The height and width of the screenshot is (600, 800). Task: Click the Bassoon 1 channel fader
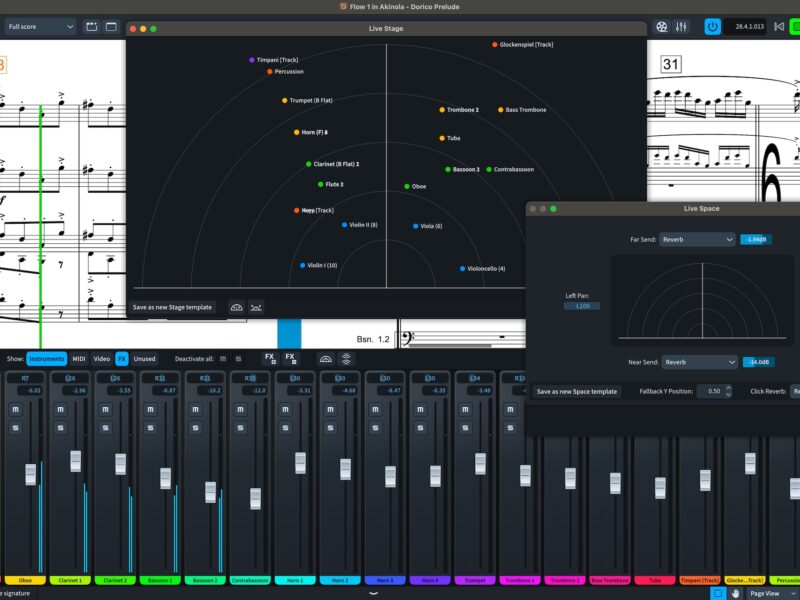click(x=165, y=478)
